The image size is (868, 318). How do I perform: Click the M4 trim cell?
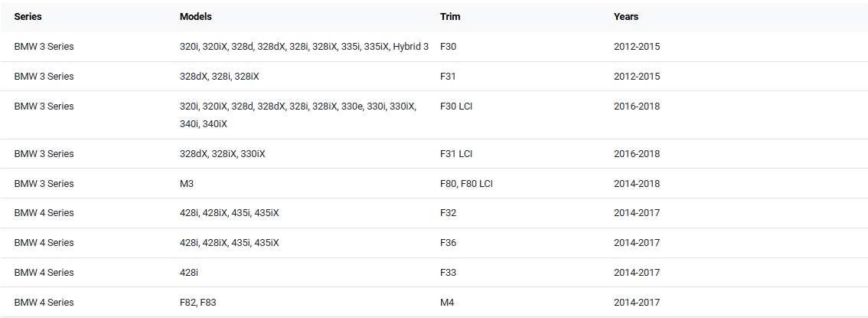tap(447, 303)
